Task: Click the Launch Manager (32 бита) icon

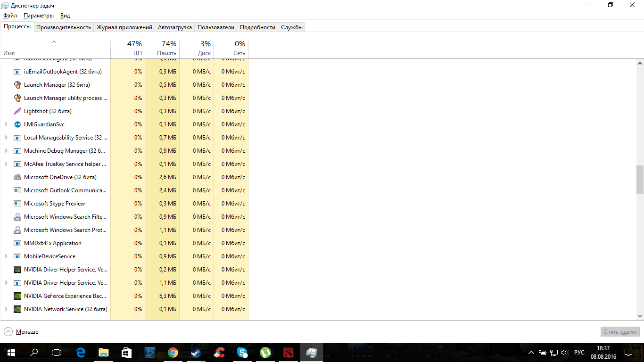Action: [17, 85]
